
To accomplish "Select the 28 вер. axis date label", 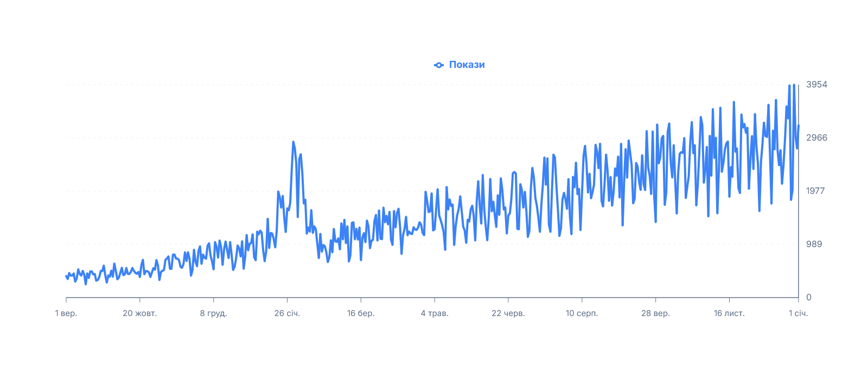I will point(655,313).
